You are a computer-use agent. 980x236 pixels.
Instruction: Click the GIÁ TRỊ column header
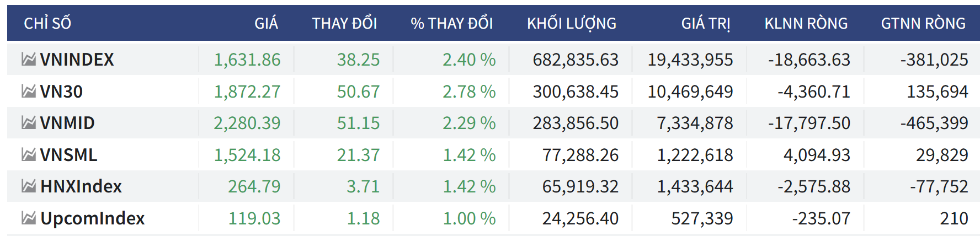point(705,23)
